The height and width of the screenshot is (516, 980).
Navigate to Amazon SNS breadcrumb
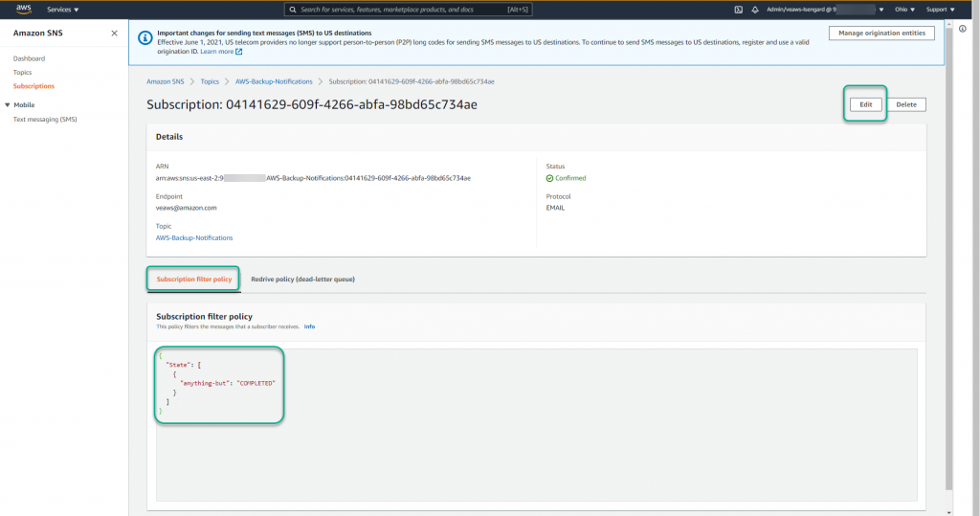pyautogui.click(x=165, y=81)
